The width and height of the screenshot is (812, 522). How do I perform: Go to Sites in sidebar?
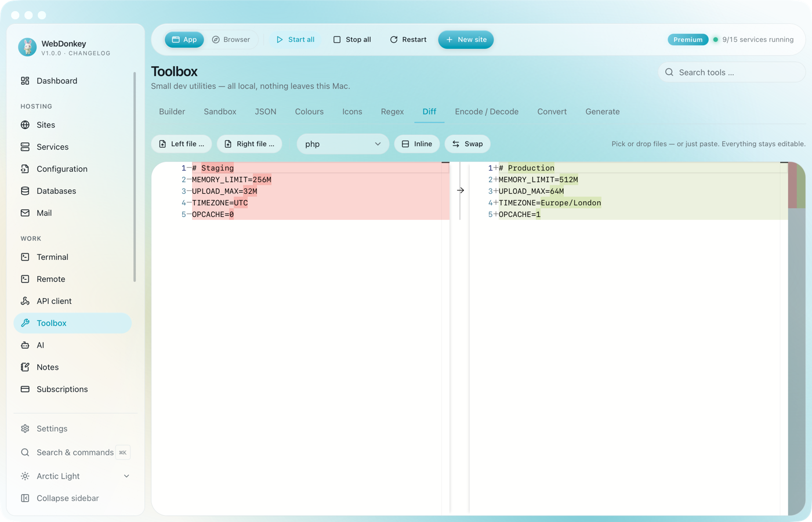[x=72, y=125]
